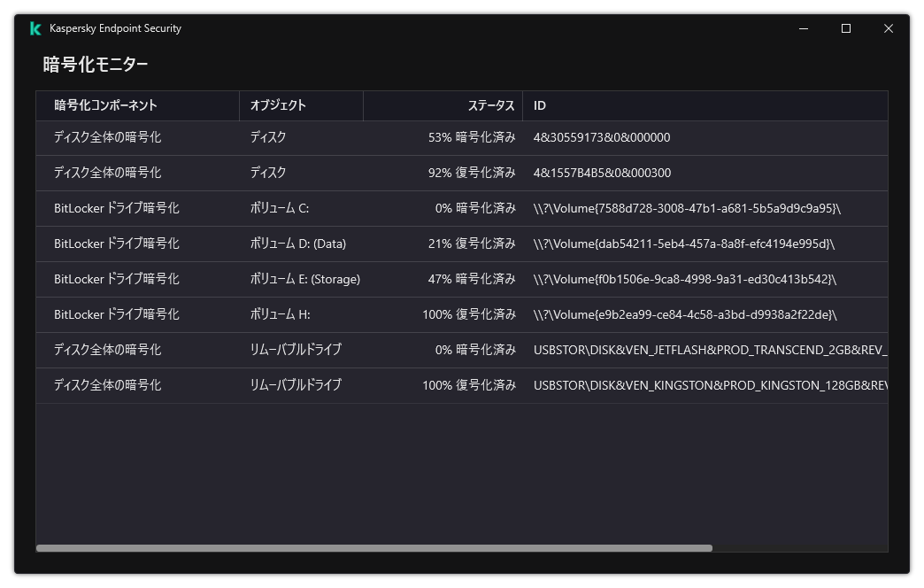This screenshot has width=924, height=588.
Task: Select the ボリューム D: (Data) row
Action: tap(266, 244)
